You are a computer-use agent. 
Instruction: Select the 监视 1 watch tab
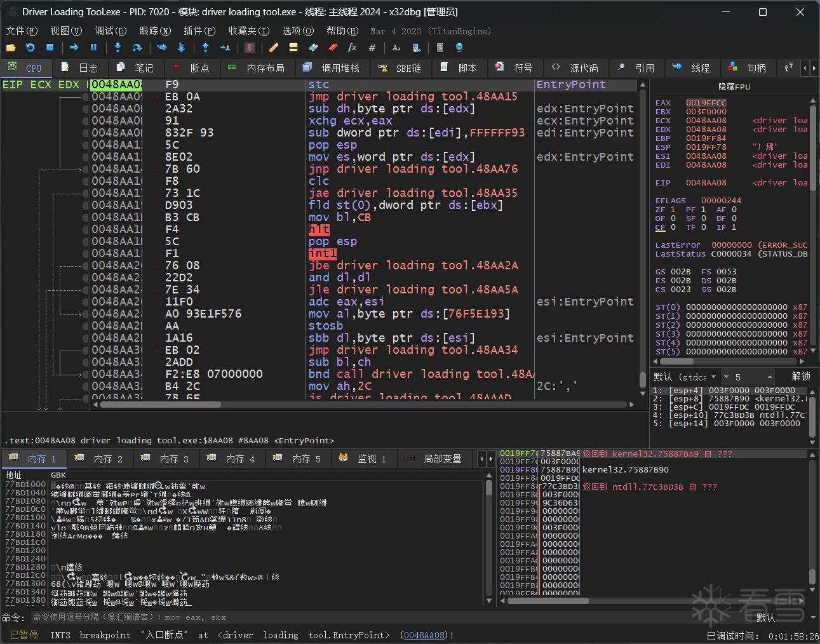(363, 459)
